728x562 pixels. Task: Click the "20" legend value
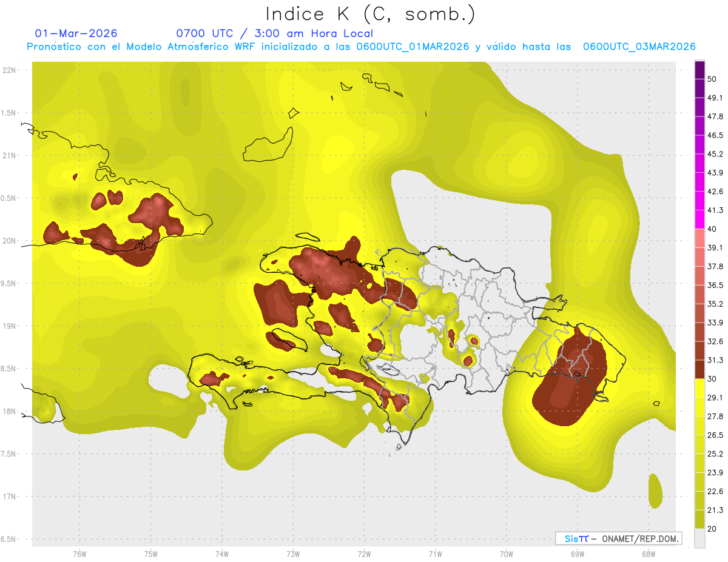[x=712, y=529]
